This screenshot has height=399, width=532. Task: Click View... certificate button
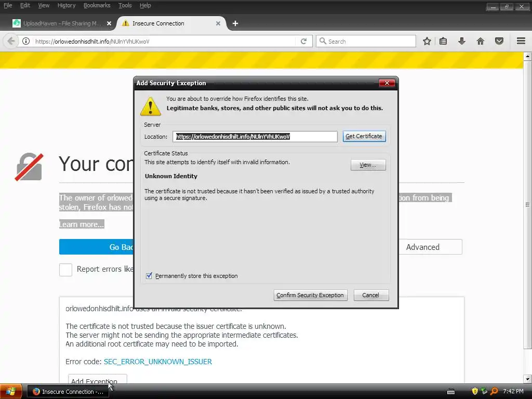tap(368, 165)
